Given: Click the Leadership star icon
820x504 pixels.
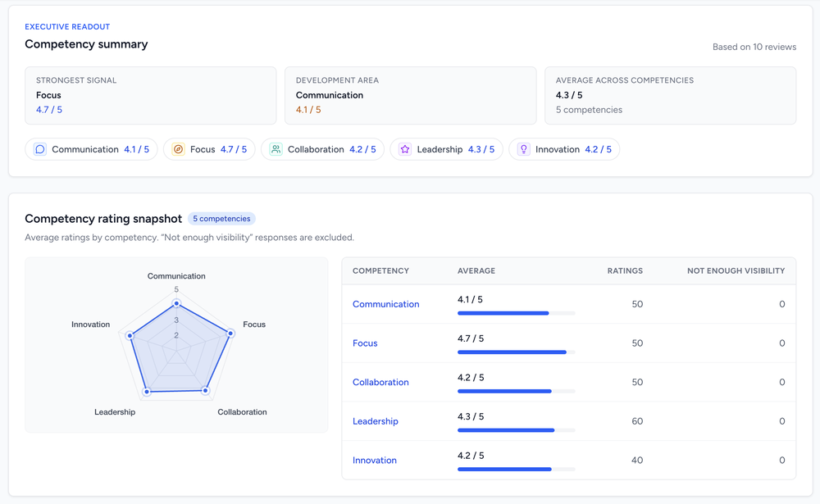Looking at the screenshot, I should pyautogui.click(x=405, y=149).
